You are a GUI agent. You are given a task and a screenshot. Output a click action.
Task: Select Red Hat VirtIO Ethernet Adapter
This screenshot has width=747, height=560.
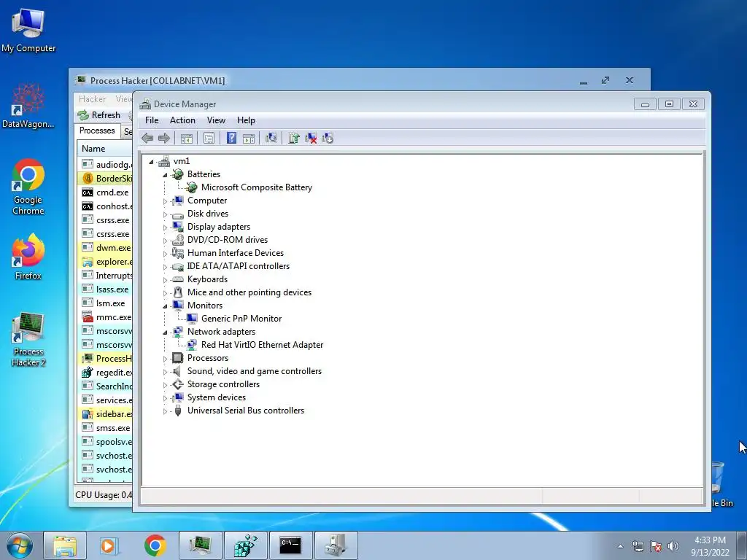point(262,345)
